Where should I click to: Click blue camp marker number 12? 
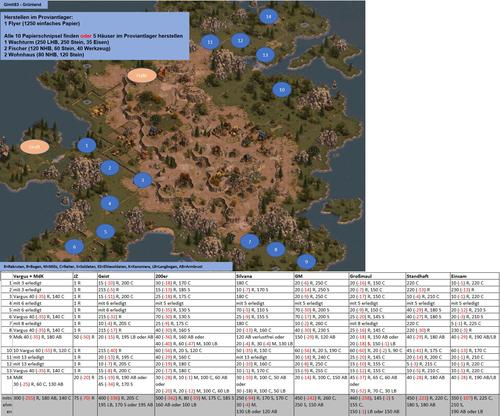(240, 41)
